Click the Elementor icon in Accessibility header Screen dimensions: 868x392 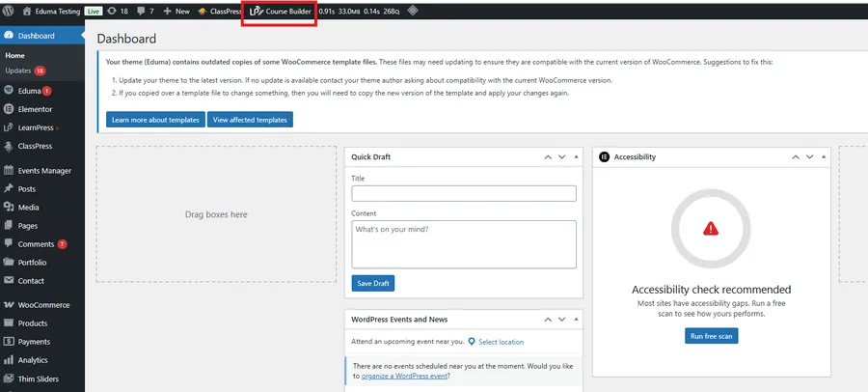[x=604, y=157]
